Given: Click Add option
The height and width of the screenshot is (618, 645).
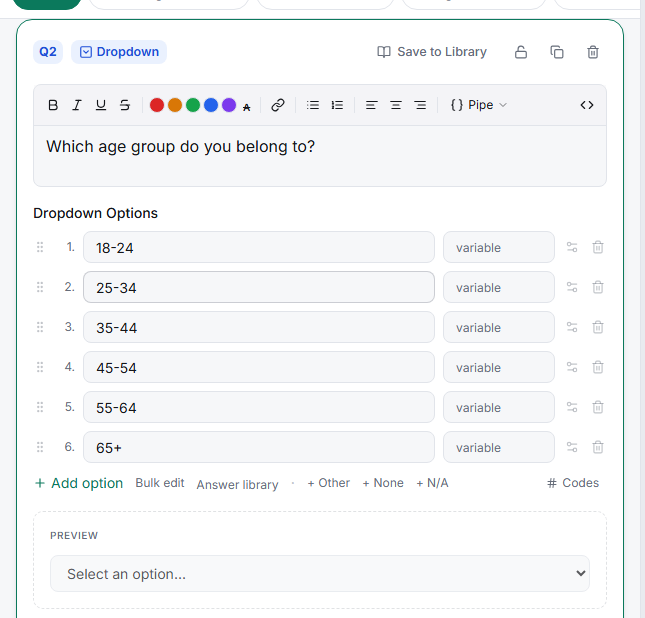Looking at the screenshot, I should (79, 483).
